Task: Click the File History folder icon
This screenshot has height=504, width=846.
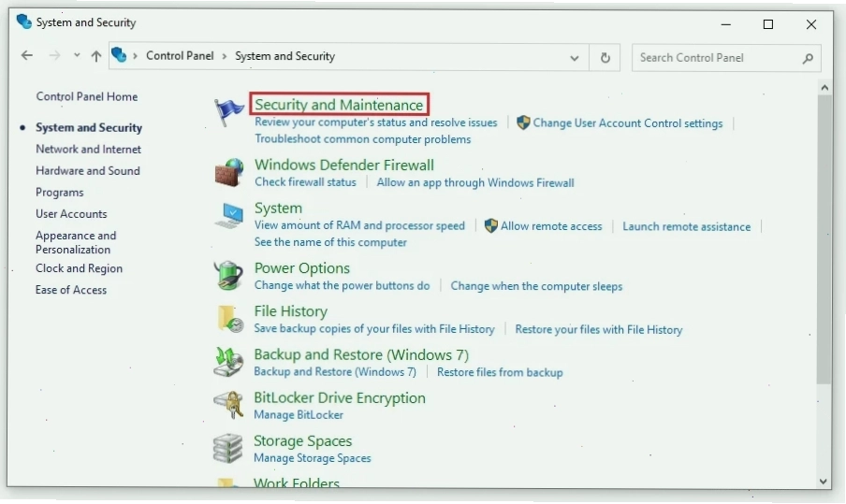Action: [230, 319]
